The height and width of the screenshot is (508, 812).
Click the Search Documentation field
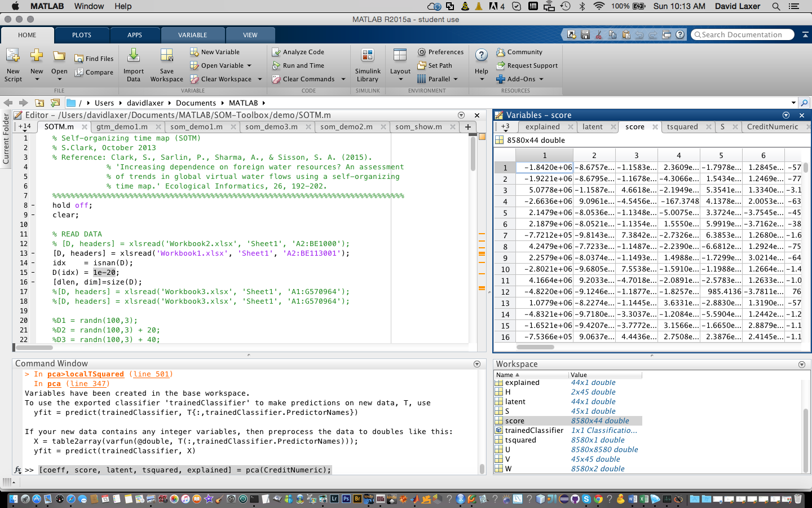[x=742, y=35]
